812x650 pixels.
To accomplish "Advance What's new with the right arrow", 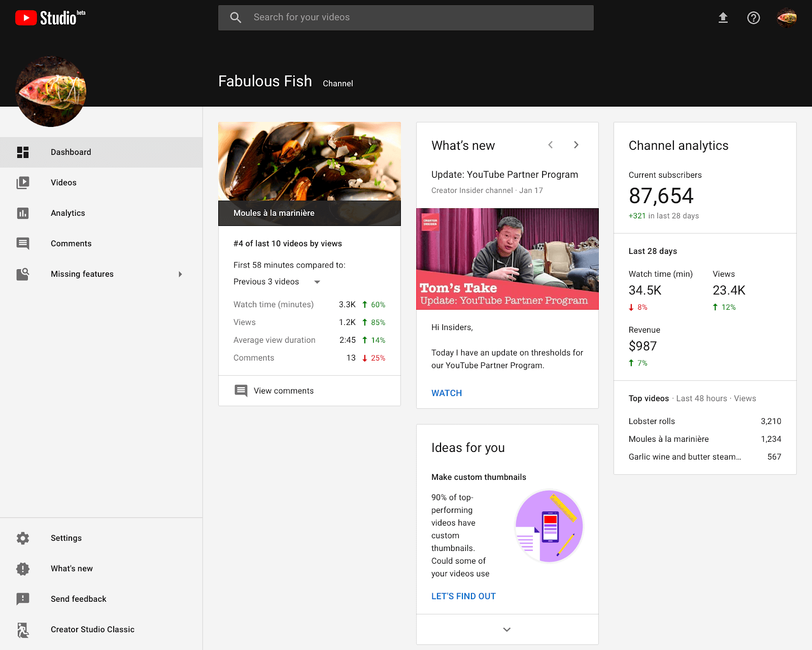I will pos(577,145).
